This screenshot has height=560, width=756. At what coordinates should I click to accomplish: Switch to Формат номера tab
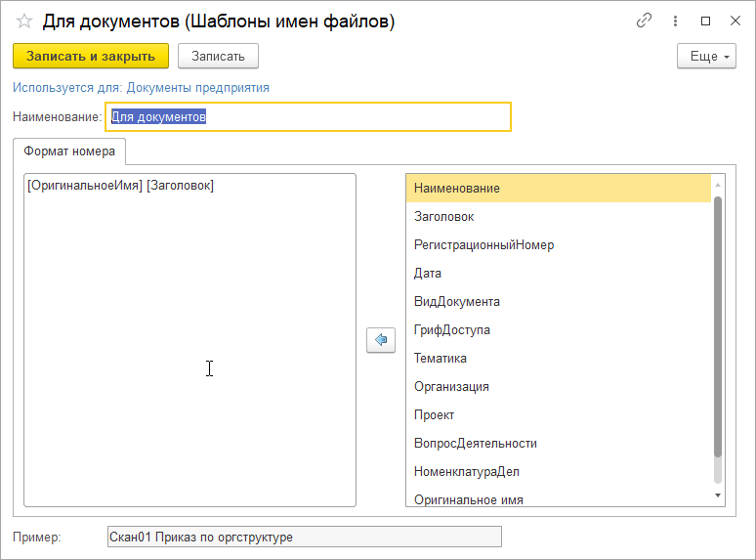70,151
